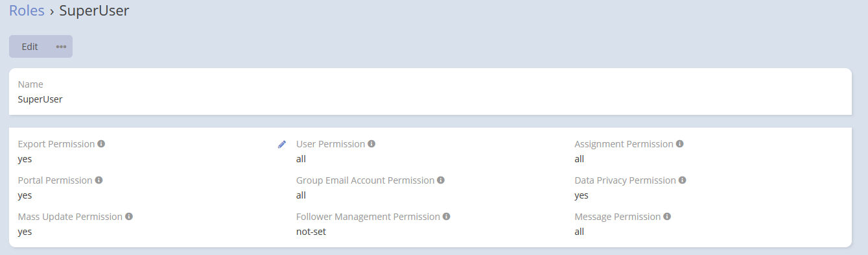The image size is (868, 255).
Task: Open the three-dots menu beside Edit
Action: [x=62, y=47]
